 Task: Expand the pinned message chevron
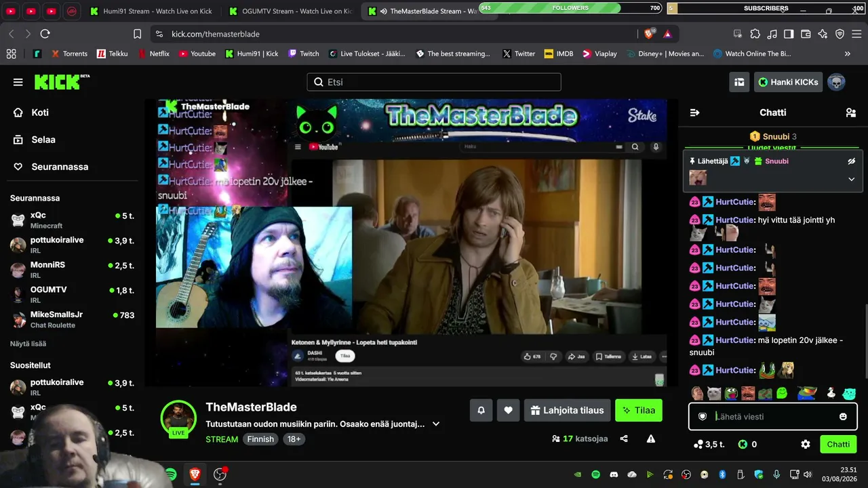tap(851, 179)
